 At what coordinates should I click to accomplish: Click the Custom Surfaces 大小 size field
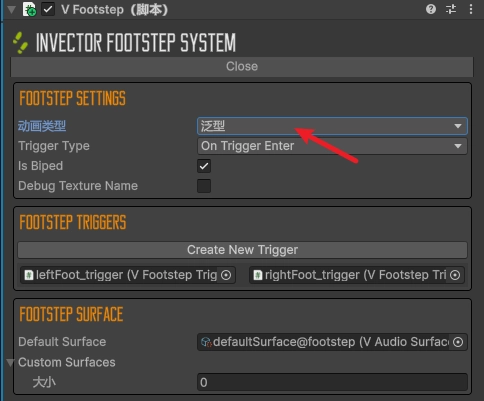[x=332, y=382]
